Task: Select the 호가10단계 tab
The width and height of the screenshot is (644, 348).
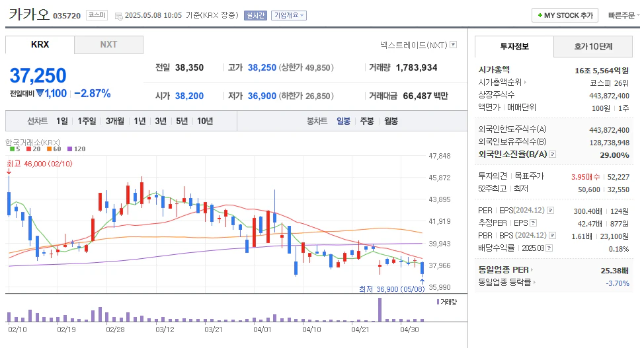Action: [593, 46]
